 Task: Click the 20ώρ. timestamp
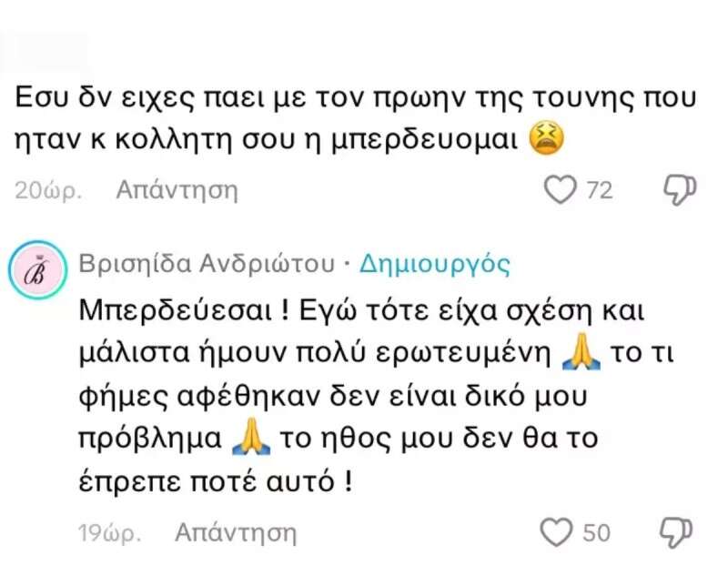click(49, 190)
